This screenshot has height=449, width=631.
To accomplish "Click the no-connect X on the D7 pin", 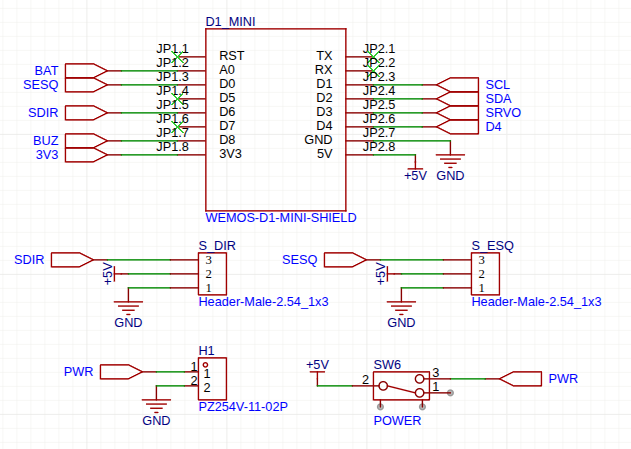I will click(x=177, y=127).
